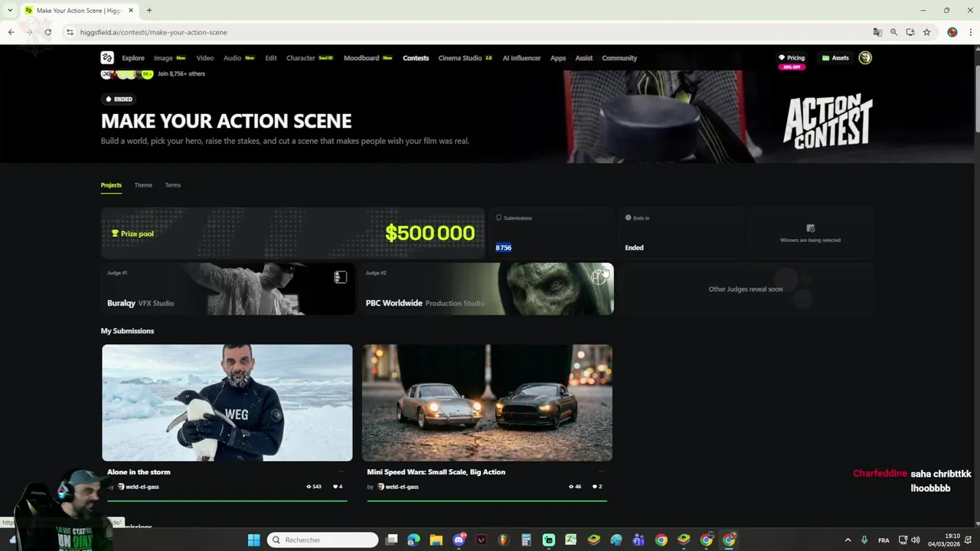Close the Make Your Action Scene tab

pyautogui.click(x=131, y=11)
